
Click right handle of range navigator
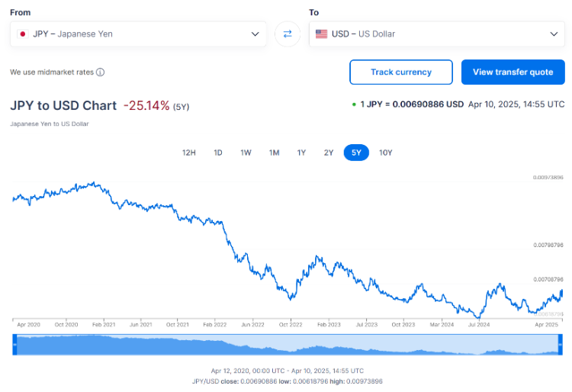pyautogui.click(x=561, y=345)
